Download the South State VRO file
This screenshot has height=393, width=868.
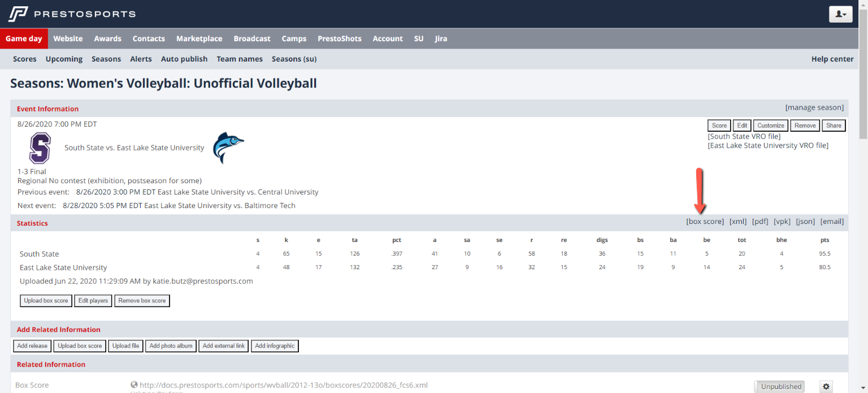744,136
